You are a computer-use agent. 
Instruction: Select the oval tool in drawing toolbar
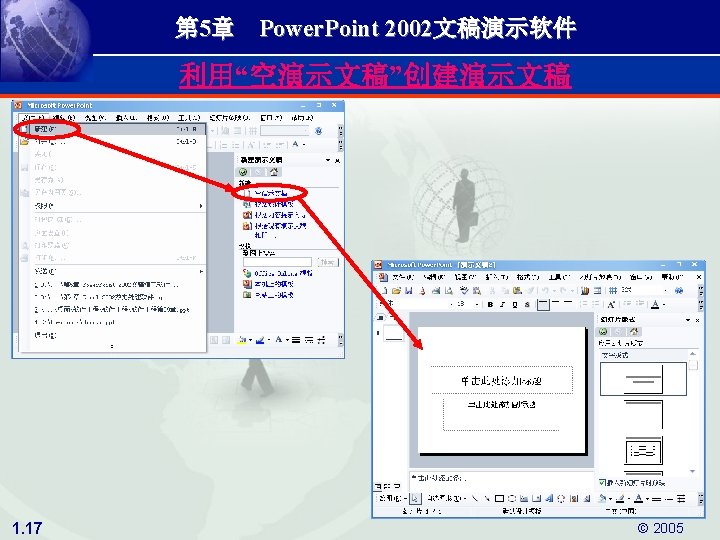coord(512,498)
